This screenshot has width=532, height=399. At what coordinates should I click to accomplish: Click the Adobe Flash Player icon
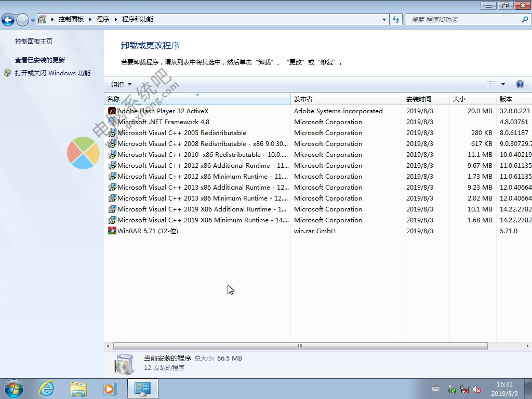(112, 111)
